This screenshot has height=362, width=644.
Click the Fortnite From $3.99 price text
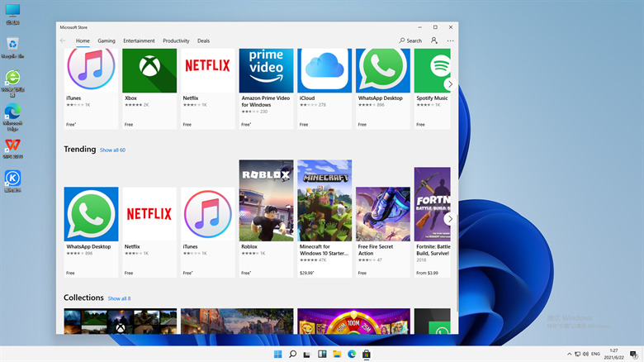tap(427, 273)
